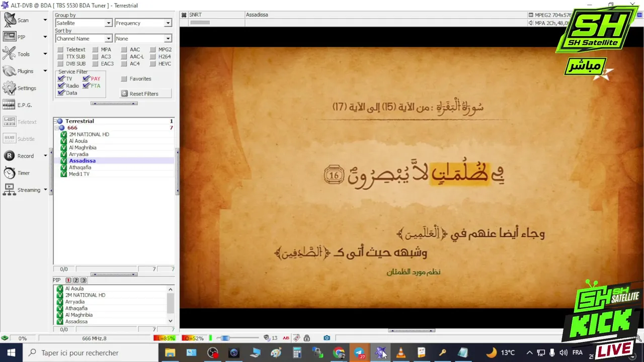Expand the Tools menu arrow
This screenshot has width=644, height=362.
(45, 54)
